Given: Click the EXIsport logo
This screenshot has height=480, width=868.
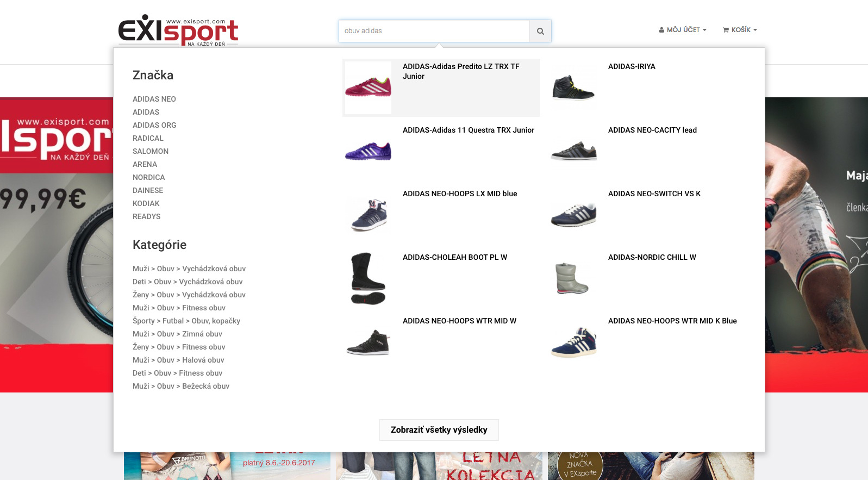Looking at the screenshot, I should (x=178, y=30).
